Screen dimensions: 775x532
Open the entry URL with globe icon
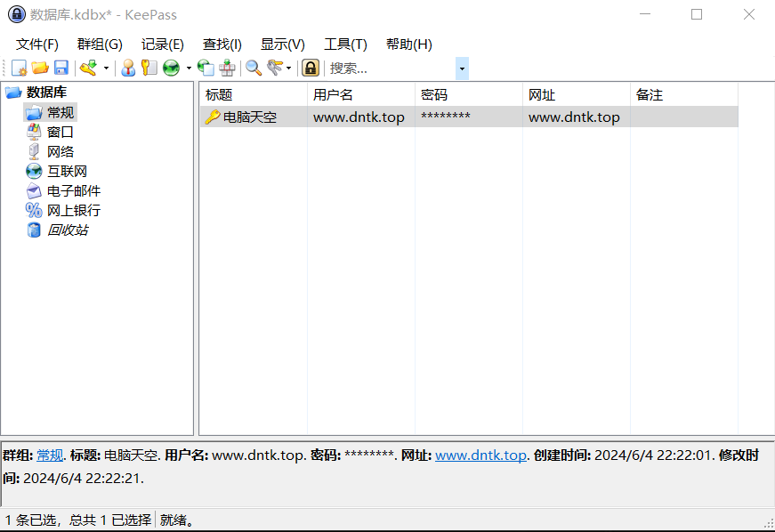pos(171,68)
